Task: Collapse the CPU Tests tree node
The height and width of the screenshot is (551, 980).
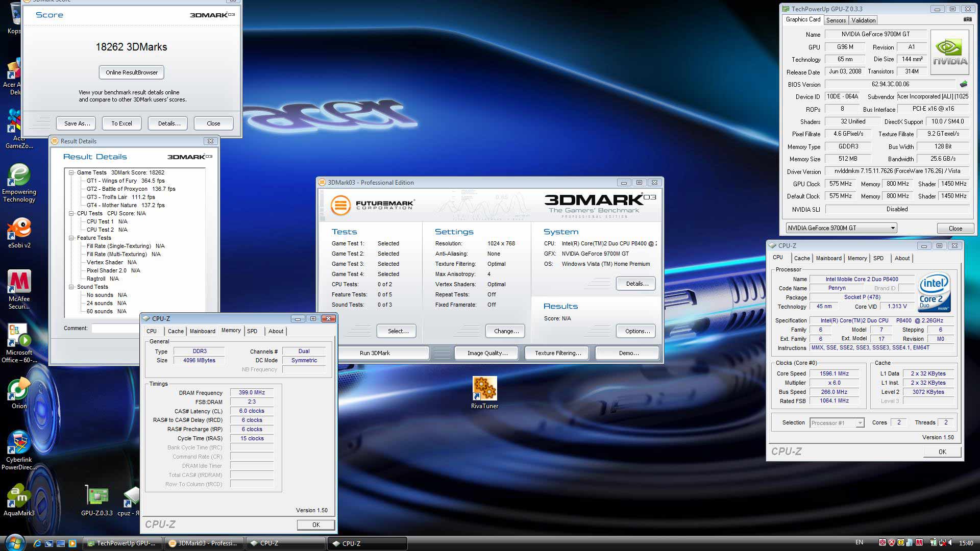Action: click(71, 213)
